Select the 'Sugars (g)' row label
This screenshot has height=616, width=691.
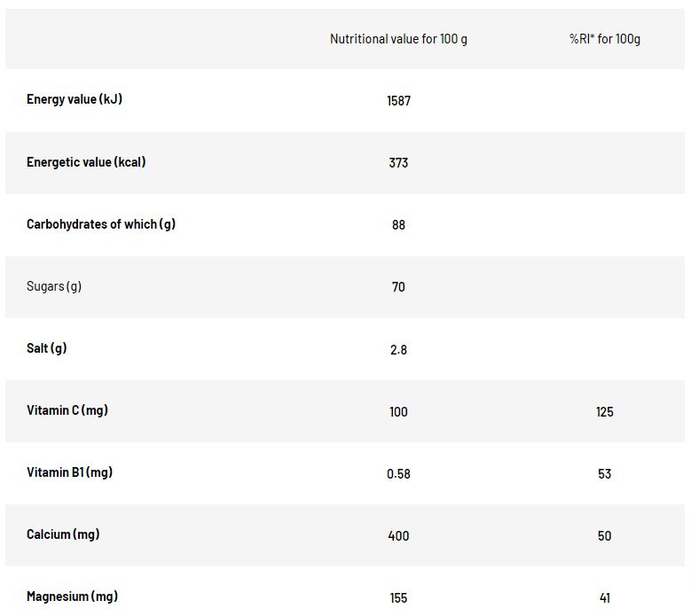tap(54, 286)
